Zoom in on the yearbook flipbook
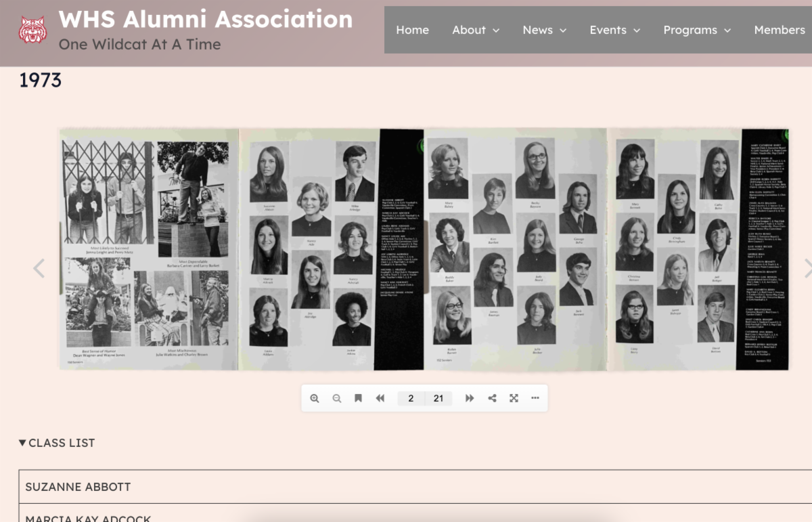Image resolution: width=812 pixels, height=522 pixels. pyautogui.click(x=315, y=398)
